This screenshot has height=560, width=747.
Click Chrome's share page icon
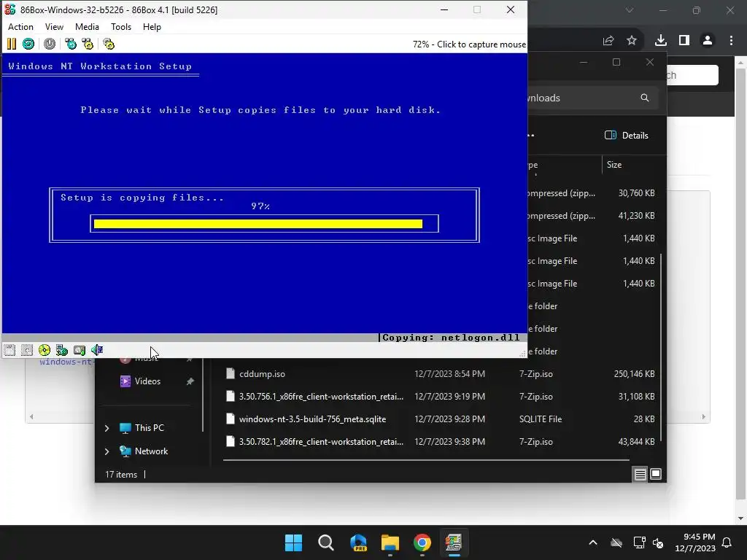608,41
